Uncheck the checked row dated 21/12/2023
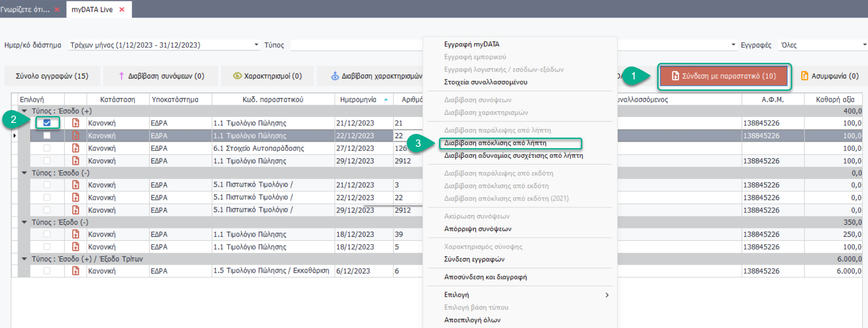The width and height of the screenshot is (868, 328). [x=47, y=123]
